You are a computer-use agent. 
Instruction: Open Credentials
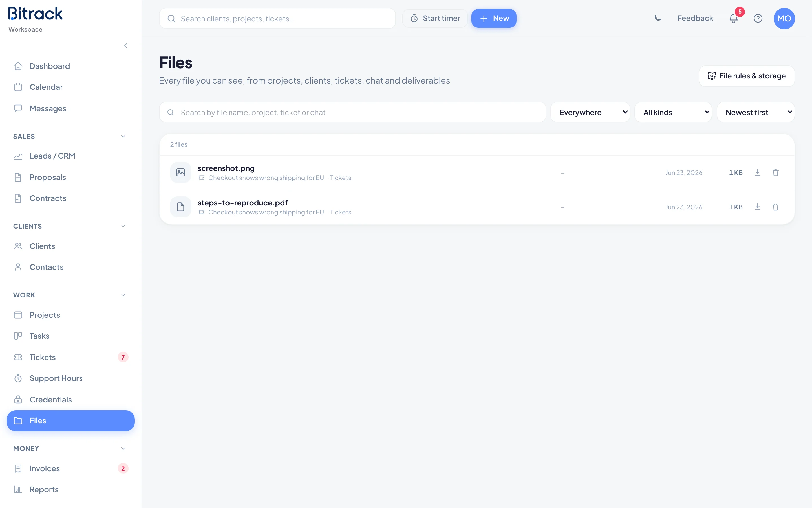[x=70, y=399]
